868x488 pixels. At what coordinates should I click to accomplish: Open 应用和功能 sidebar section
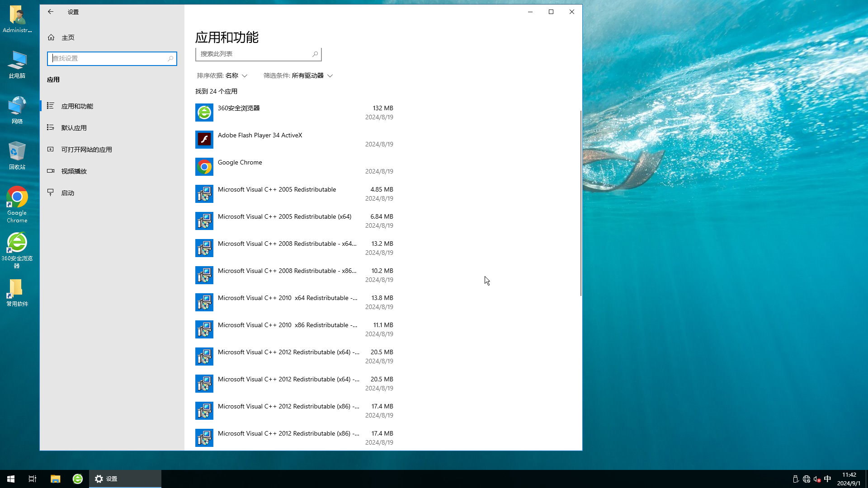[x=112, y=106]
